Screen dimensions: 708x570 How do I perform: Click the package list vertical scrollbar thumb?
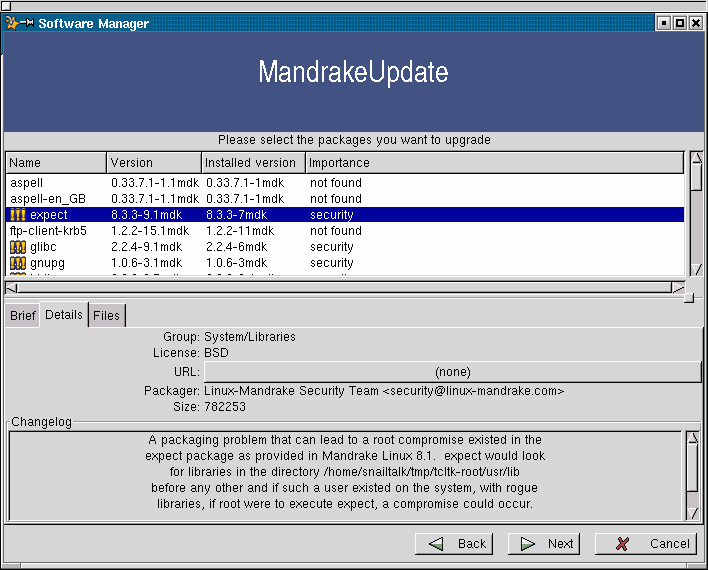tap(697, 176)
